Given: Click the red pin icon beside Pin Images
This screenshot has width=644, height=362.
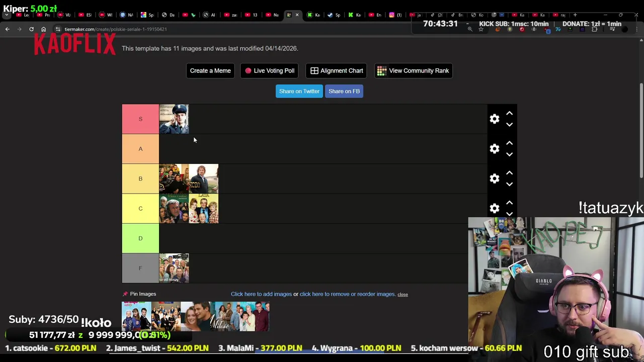Looking at the screenshot, I should click(x=125, y=294).
